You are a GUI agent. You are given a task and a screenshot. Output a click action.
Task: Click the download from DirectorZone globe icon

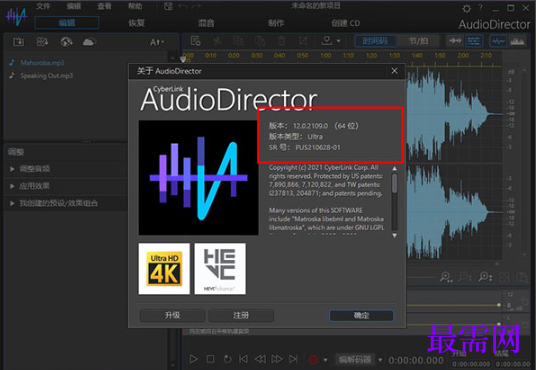click(66, 42)
